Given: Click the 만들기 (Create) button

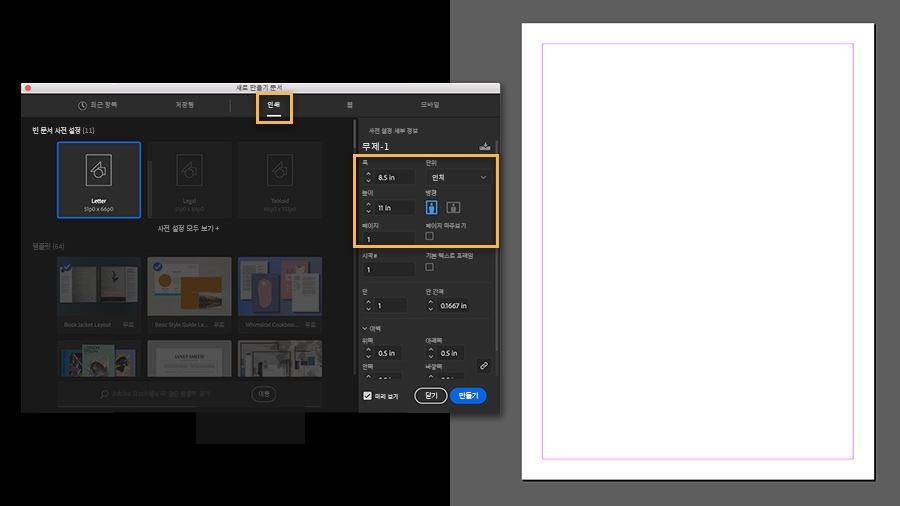Looking at the screenshot, I should coord(468,396).
